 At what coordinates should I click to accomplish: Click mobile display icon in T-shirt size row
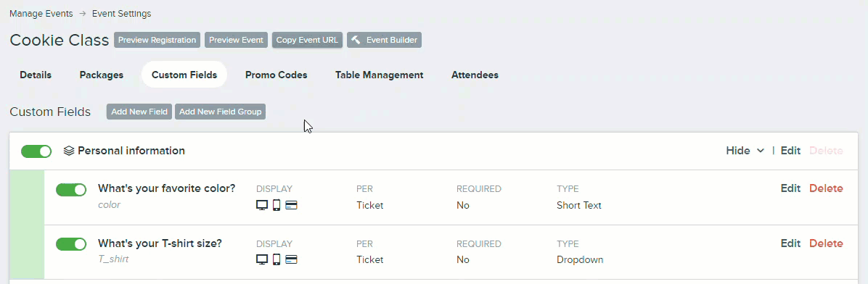277,259
